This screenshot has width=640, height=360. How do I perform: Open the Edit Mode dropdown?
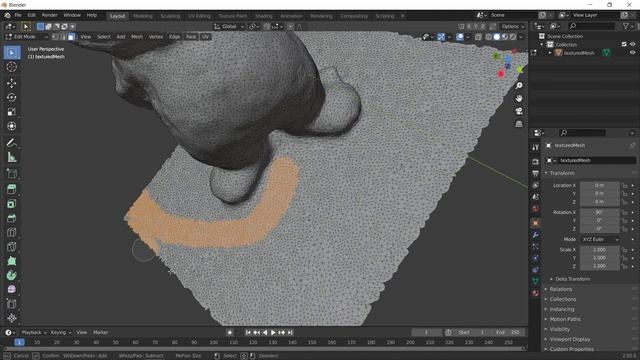(27, 37)
